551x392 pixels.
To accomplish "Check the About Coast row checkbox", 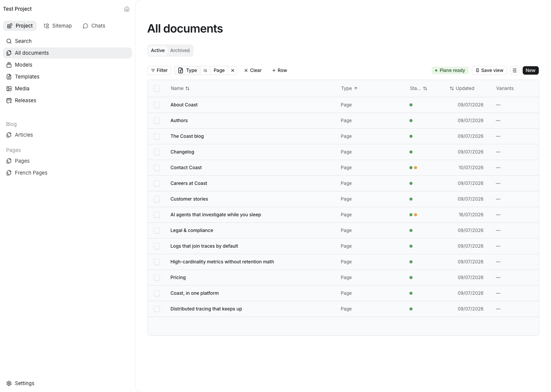I will [x=157, y=105].
